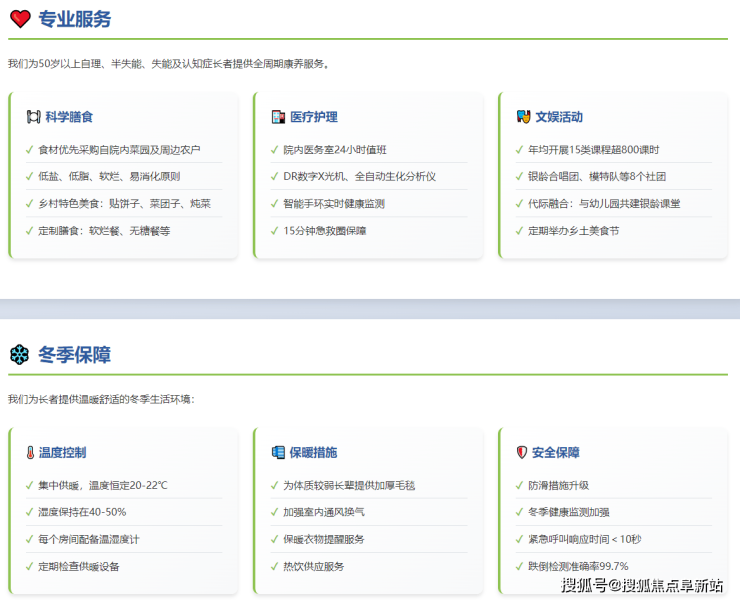Click the red heart icon beside 专业服务
740x601 pixels.
click(x=20, y=19)
